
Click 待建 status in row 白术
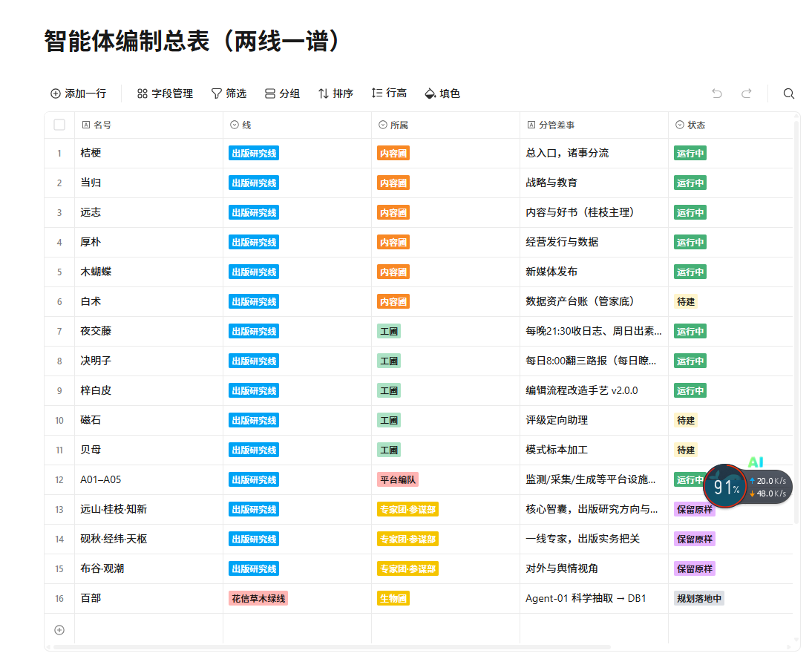click(686, 301)
